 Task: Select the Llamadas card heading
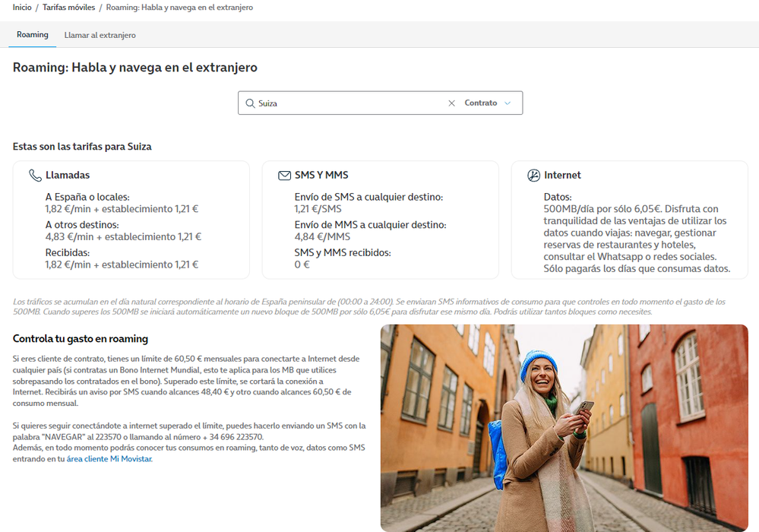68,176
